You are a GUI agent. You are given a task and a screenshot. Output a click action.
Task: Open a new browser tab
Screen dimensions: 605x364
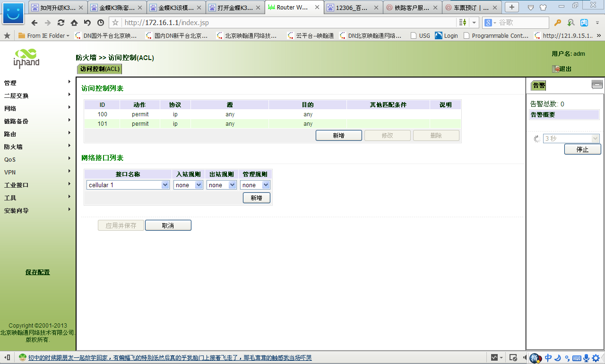pyautogui.click(x=511, y=7)
